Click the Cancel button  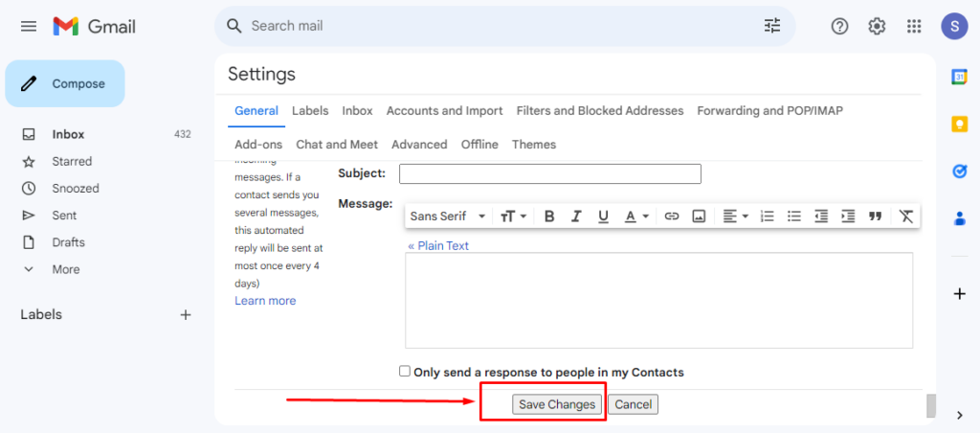634,405
